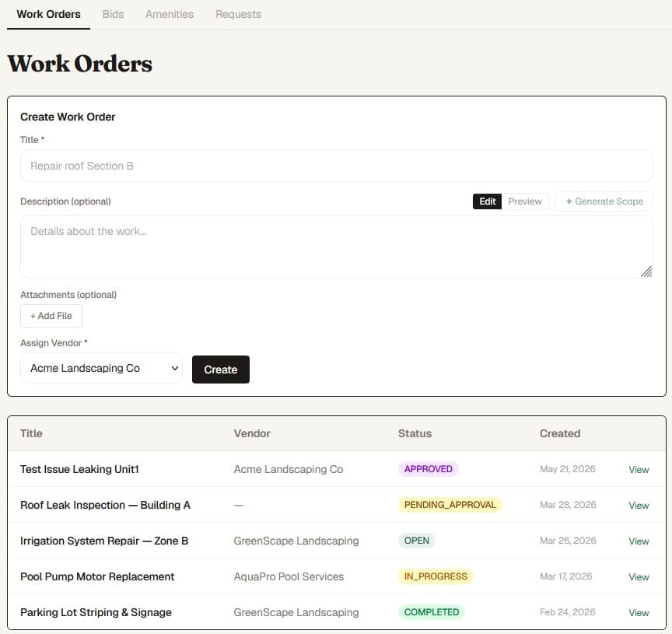
Task: Switch to the Work Orders tab
Action: tap(48, 14)
